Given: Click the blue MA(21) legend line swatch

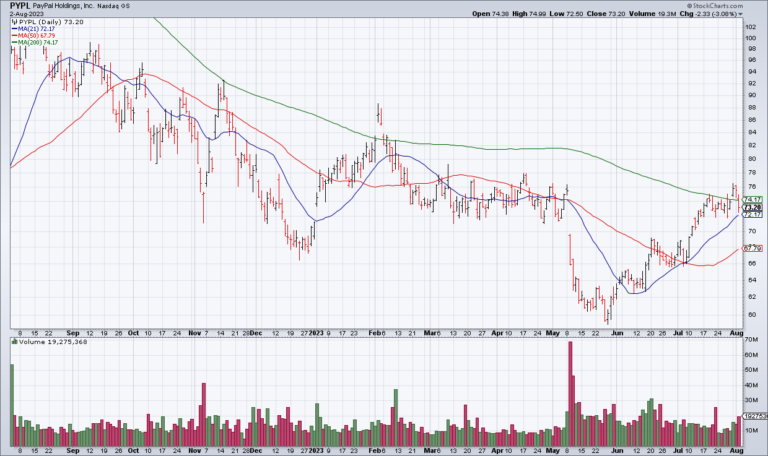Looking at the screenshot, I should (14, 29).
